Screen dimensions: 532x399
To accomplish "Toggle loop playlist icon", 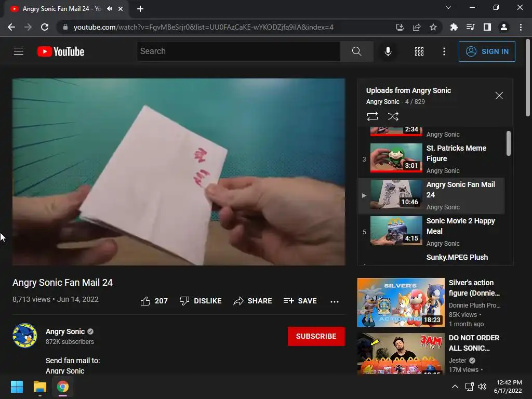I will pos(372,116).
